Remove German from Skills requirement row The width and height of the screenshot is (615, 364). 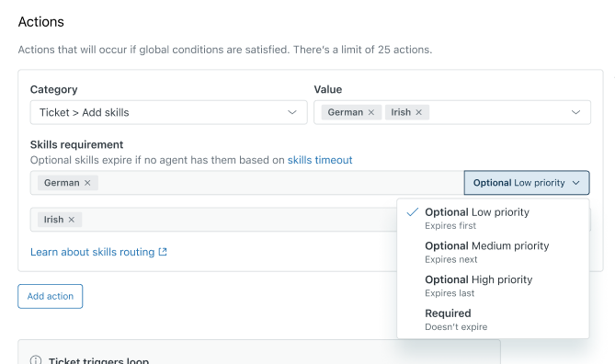87,183
